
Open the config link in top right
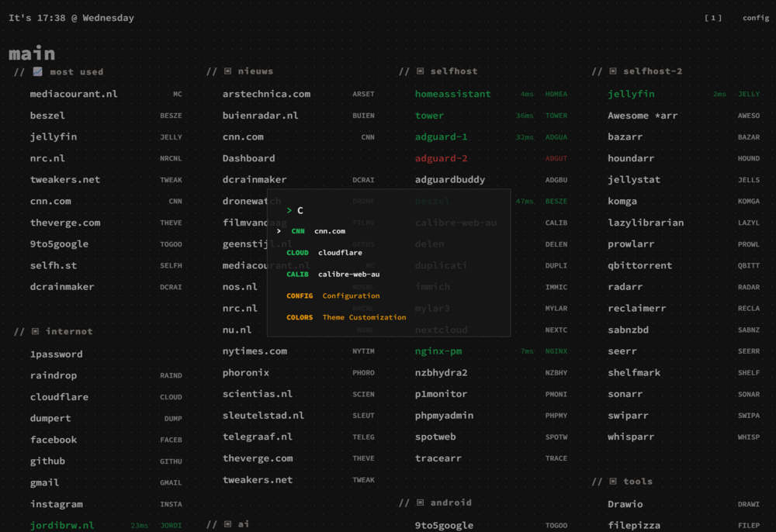click(x=756, y=18)
